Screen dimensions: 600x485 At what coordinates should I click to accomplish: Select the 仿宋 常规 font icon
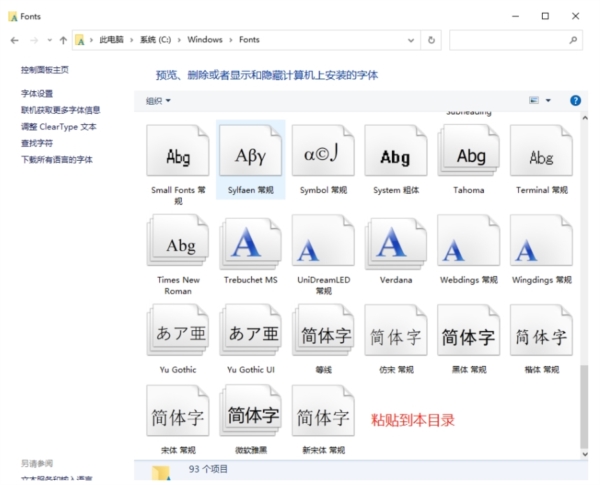[396, 330]
